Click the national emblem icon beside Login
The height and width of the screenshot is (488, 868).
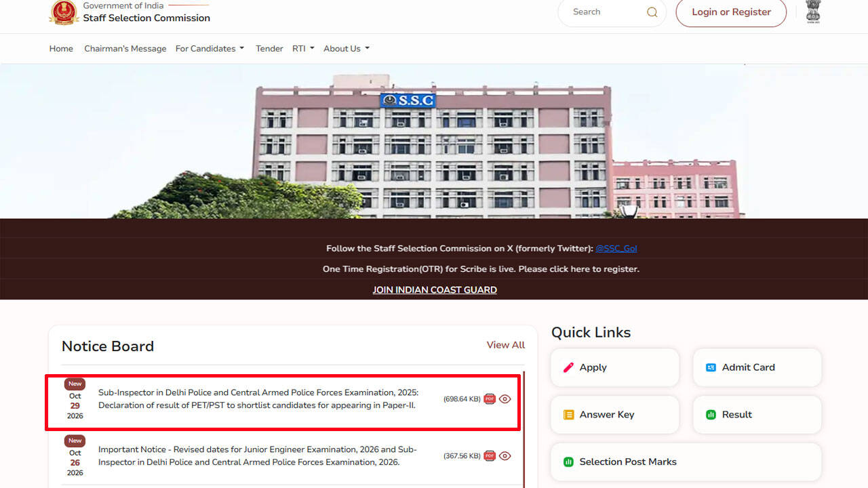click(x=813, y=12)
